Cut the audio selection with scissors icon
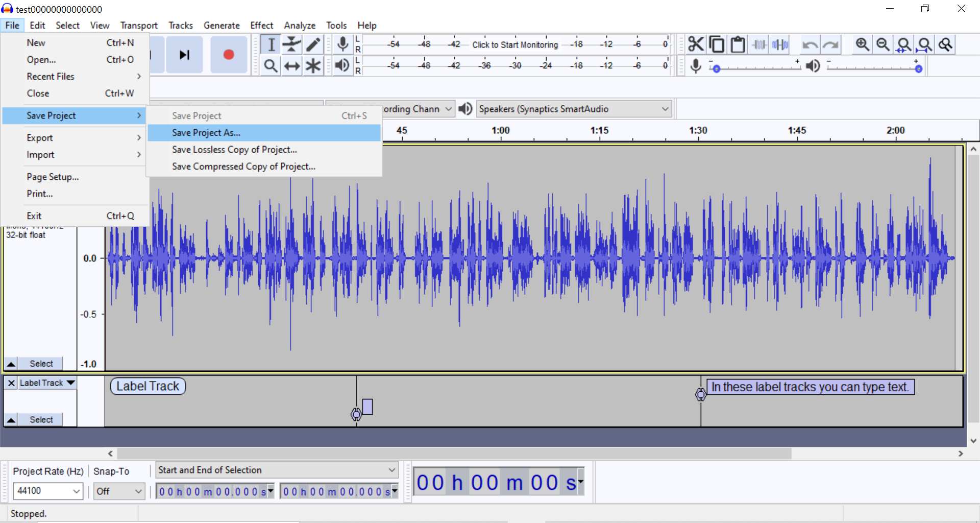 (x=696, y=44)
